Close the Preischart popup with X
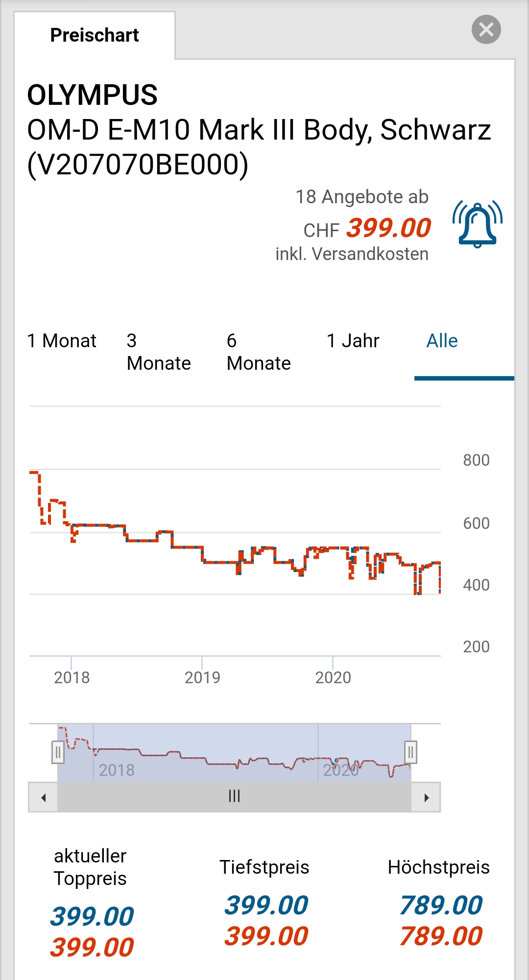 [486, 30]
